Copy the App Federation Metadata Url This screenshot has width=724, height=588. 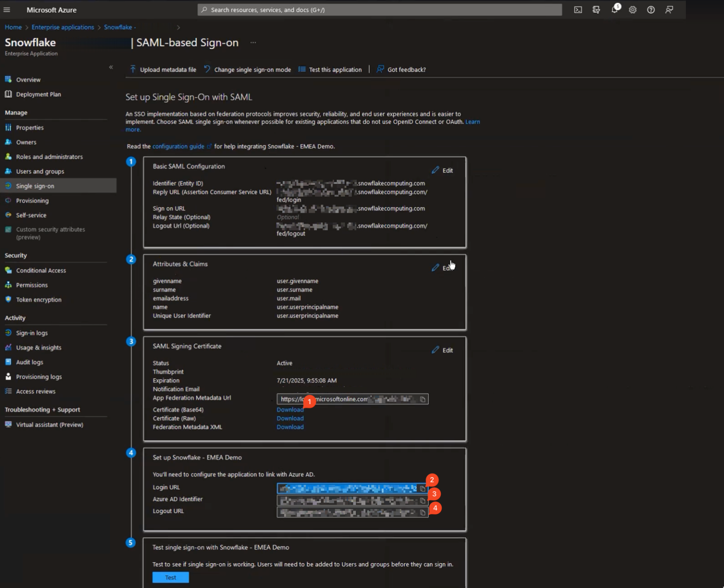click(422, 399)
